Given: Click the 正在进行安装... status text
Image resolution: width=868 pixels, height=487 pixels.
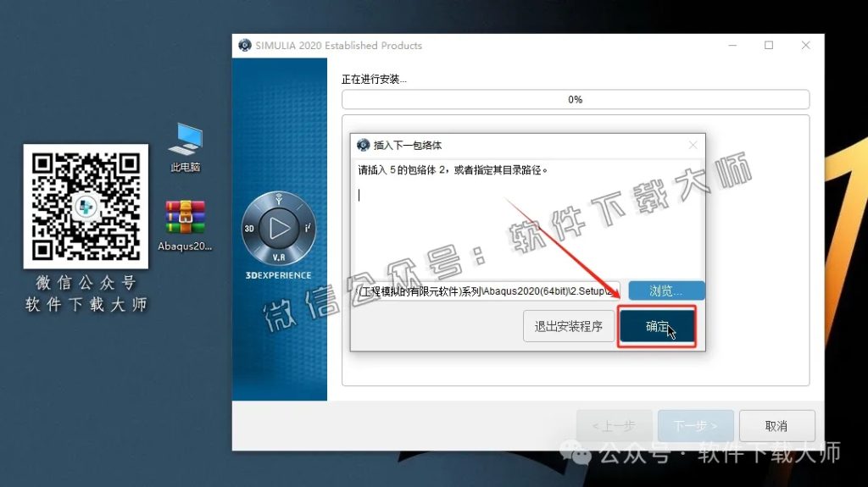Looking at the screenshot, I should coord(374,79).
